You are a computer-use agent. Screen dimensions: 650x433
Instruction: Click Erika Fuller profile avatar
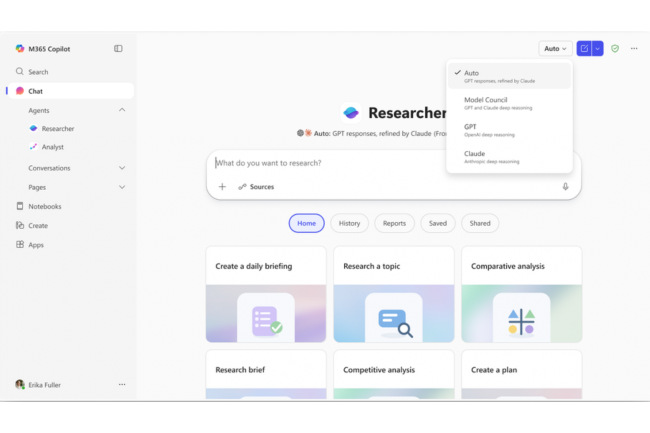pos(19,385)
